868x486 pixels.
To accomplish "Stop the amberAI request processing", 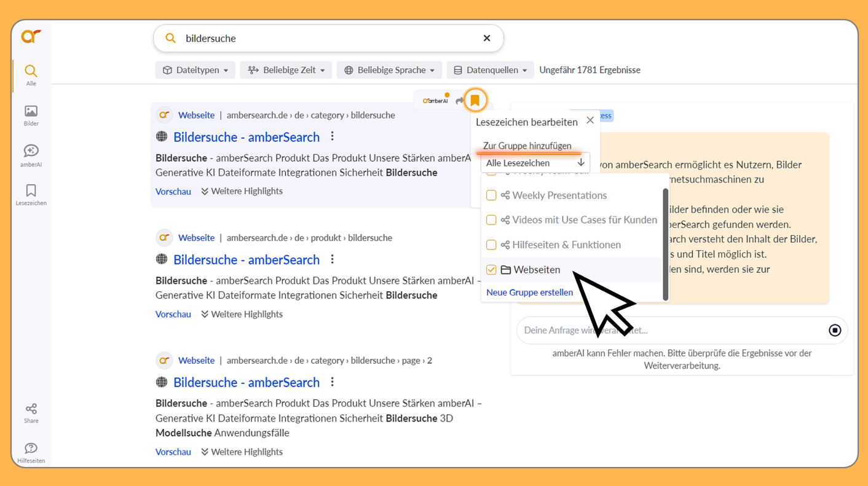I will (x=835, y=331).
